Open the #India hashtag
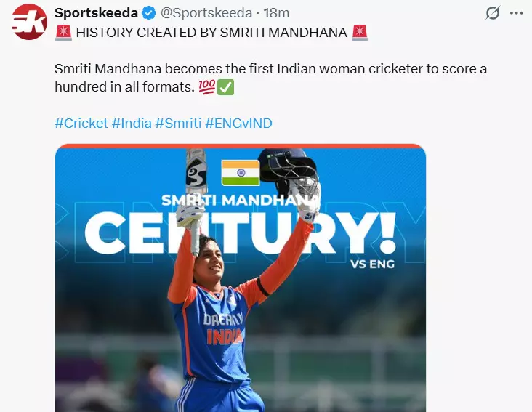Screen dimensions: 532x412 131,123
